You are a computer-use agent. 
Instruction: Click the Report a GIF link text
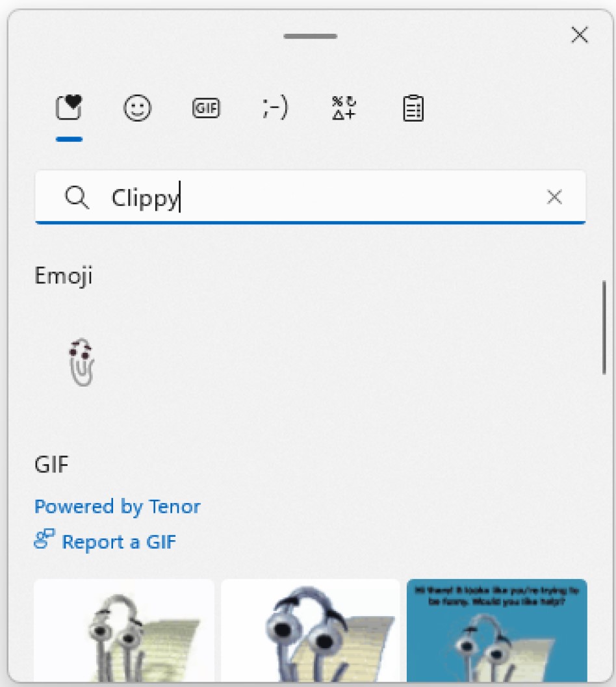click(x=119, y=541)
